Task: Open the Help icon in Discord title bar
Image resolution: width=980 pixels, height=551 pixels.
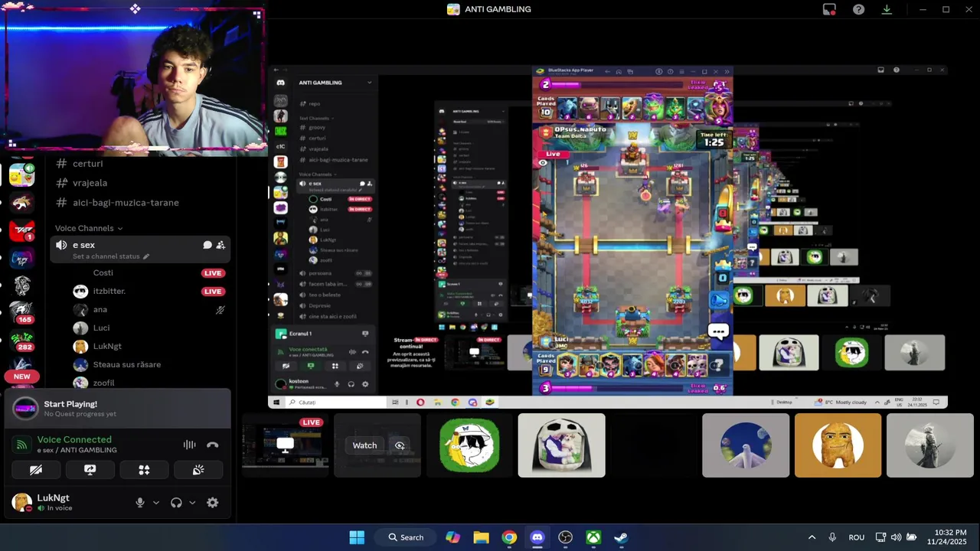Action: coord(858,9)
